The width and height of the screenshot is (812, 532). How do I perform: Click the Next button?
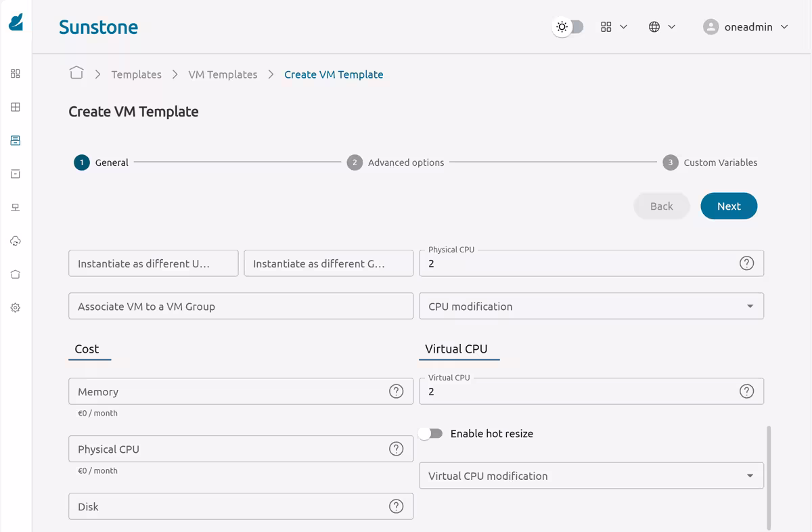(x=729, y=206)
